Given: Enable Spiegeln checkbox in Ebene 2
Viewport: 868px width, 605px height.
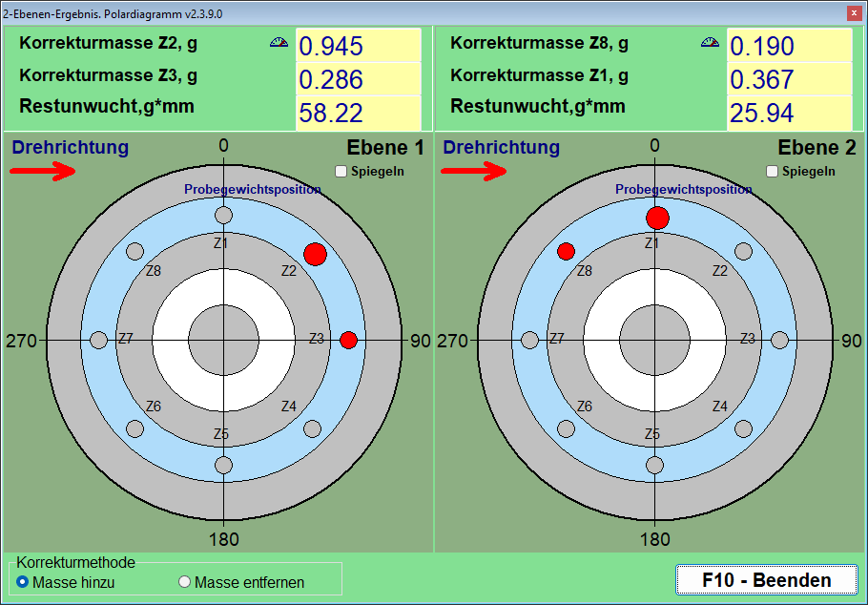Looking at the screenshot, I should click(773, 172).
